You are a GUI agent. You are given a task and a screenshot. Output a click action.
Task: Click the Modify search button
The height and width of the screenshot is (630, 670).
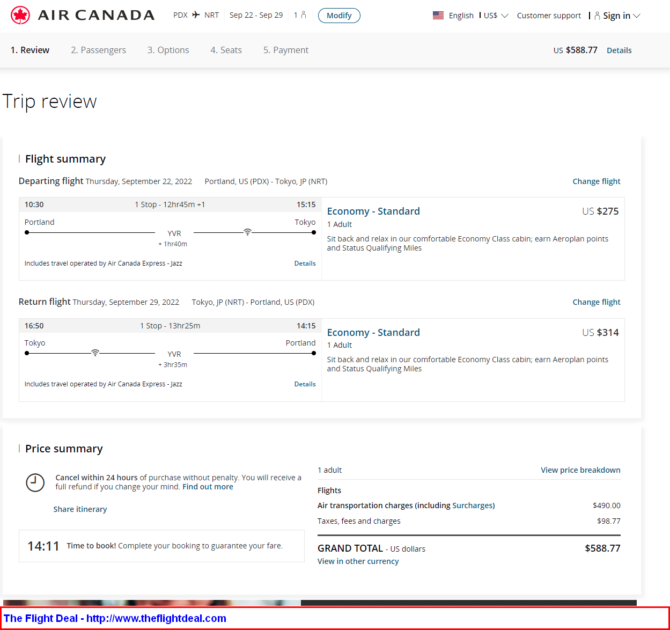pyautogui.click(x=339, y=15)
